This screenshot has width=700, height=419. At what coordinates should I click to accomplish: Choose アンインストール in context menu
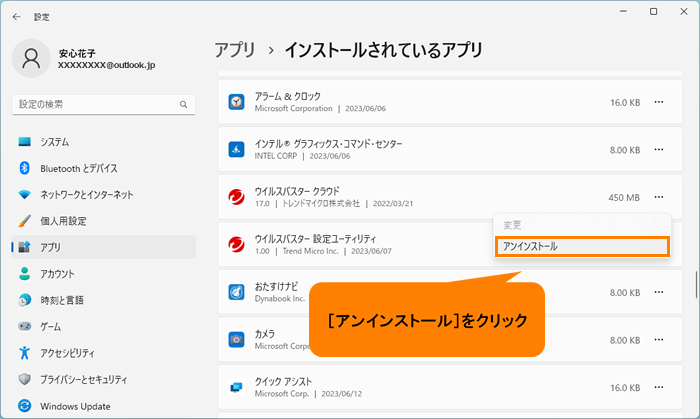[582, 246]
